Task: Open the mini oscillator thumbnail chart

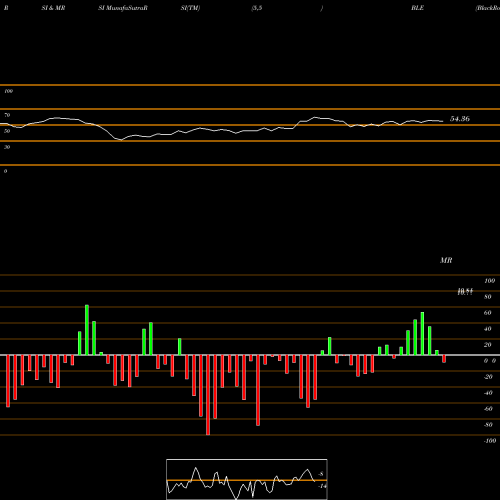Action: click(x=247, y=479)
